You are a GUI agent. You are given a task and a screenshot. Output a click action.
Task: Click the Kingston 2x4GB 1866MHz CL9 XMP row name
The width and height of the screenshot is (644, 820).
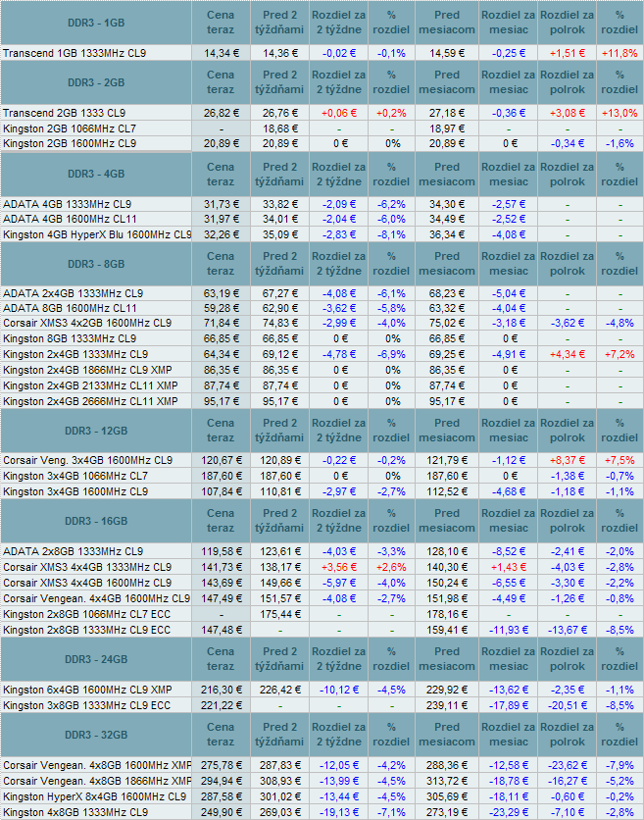87,370
